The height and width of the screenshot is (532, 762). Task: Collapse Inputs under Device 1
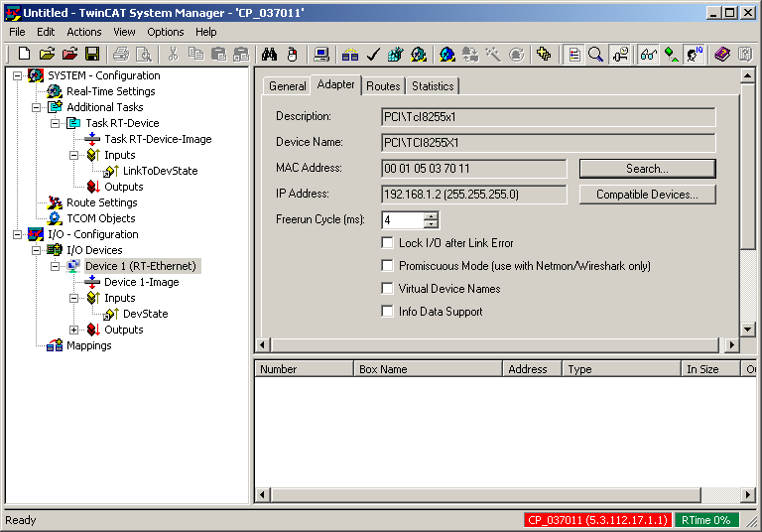pos(73,298)
